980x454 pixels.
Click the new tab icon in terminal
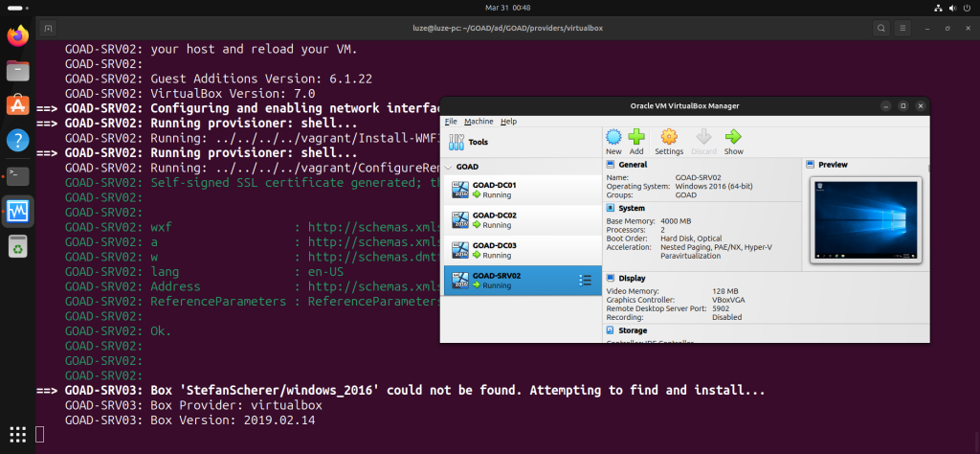pos(49,27)
